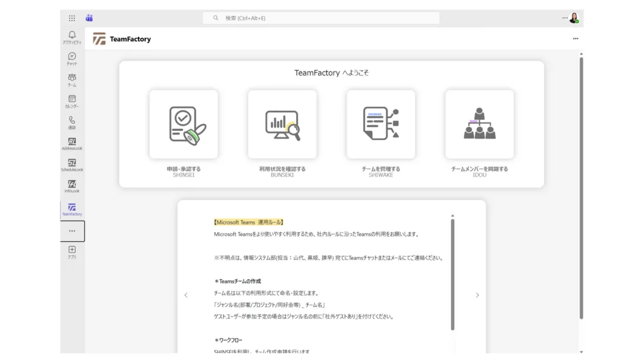
Task: Open IDOU team member sync tile
Action: [x=479, y=124]
